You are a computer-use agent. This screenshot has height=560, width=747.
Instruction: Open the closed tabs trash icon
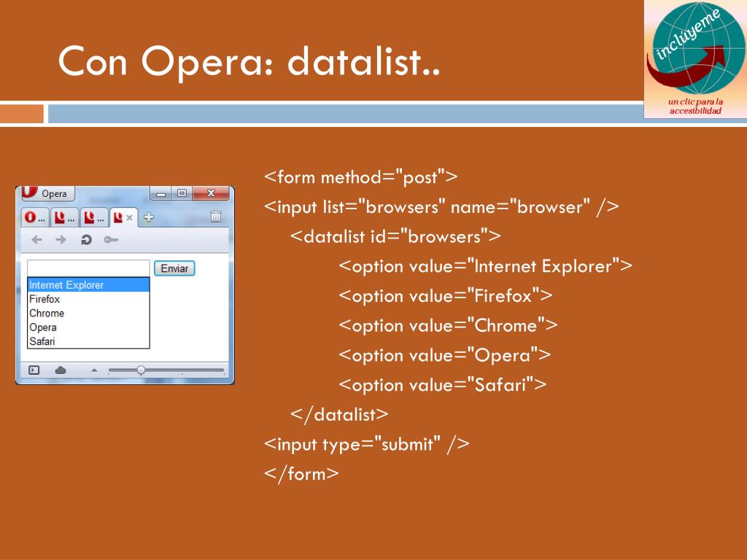click(x=216, y=217)
